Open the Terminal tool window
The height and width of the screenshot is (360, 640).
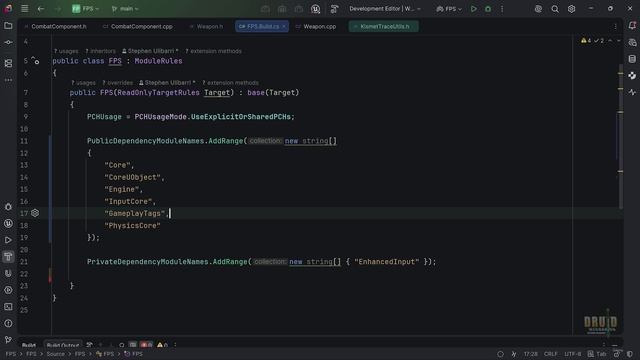click(x=8, y=307)
